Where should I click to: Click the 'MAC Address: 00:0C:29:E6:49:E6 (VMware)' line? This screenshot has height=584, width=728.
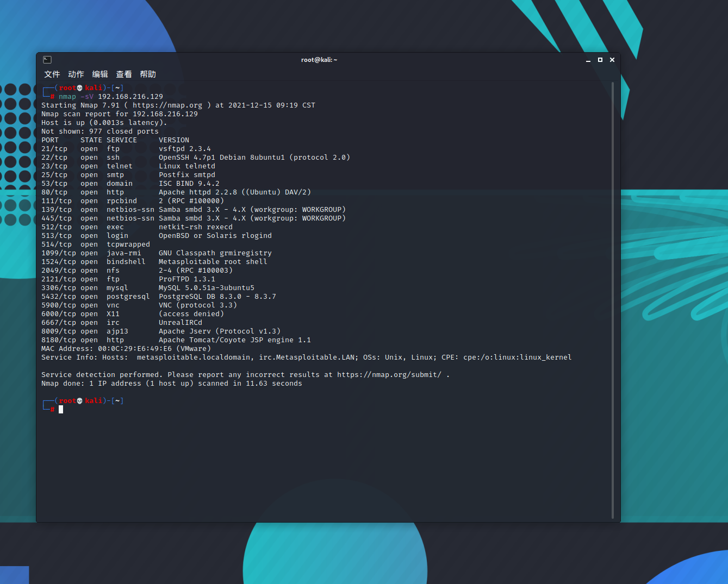pyautogui.click(x=126, y=349)
